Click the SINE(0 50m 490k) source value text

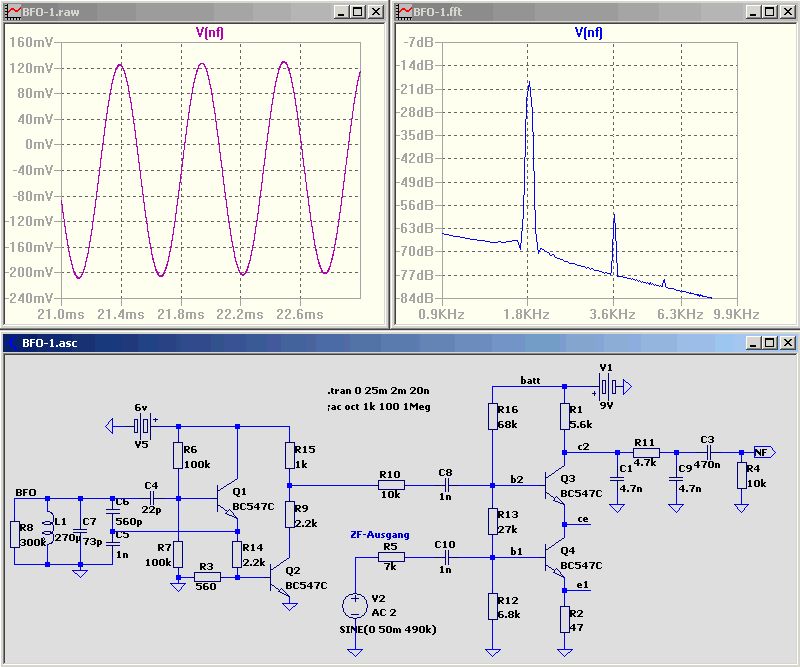point(388,629)
